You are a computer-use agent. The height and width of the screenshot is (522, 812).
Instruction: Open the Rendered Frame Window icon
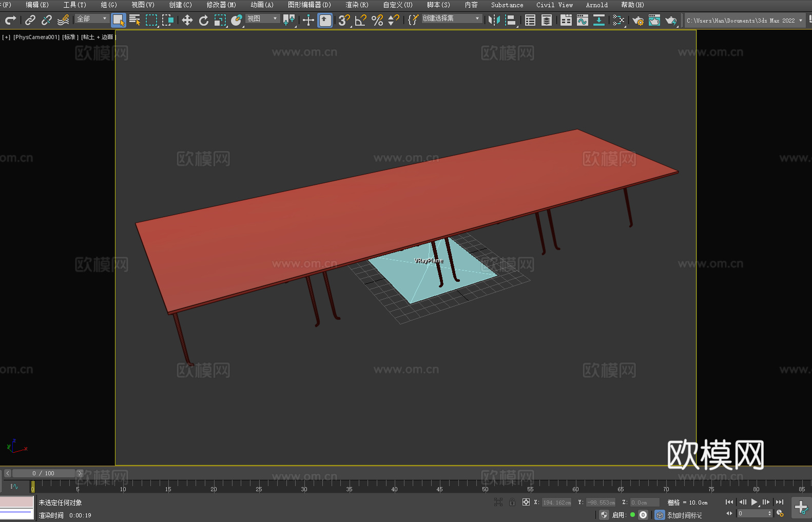pos(654,20)
